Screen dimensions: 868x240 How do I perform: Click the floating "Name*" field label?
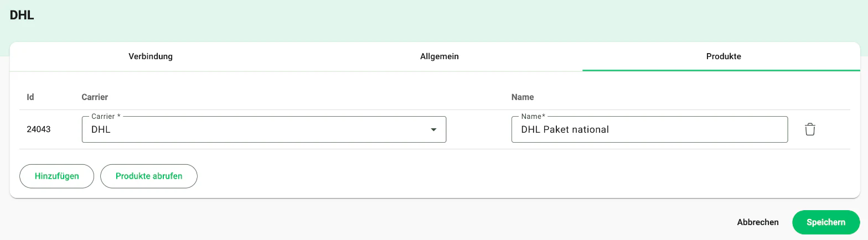pos(533,117)
